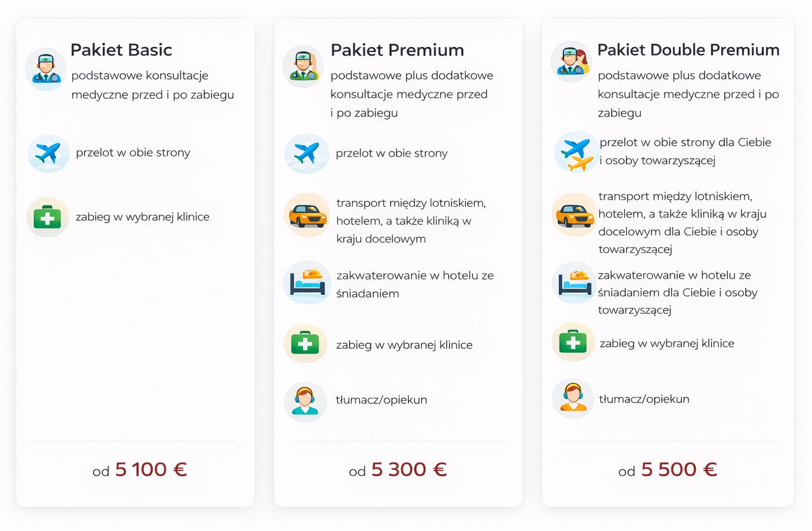Image resolution: width=812 pixels, height=531 pixels.
Task: Click the two-person doctor icon in Double Premium
Action: pyautogui.click(x=571, y=61)
